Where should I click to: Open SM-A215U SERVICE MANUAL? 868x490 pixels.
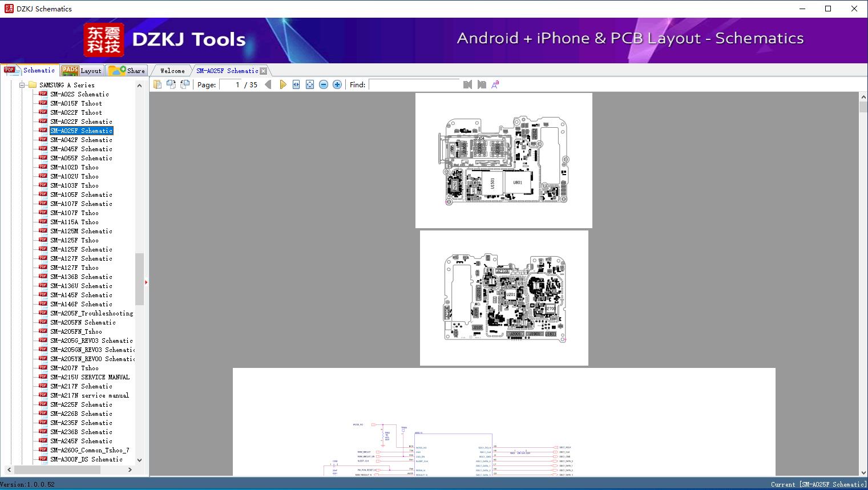[90, 377]
